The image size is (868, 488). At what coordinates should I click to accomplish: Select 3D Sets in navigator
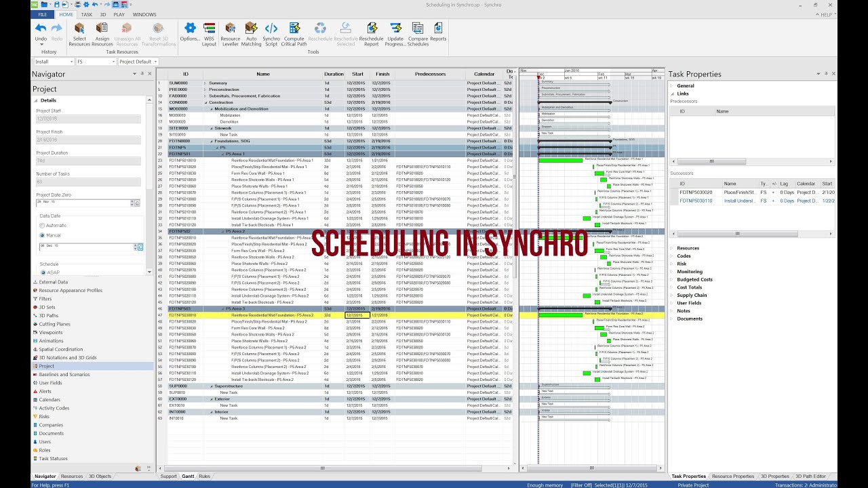(x=47, y=307)
